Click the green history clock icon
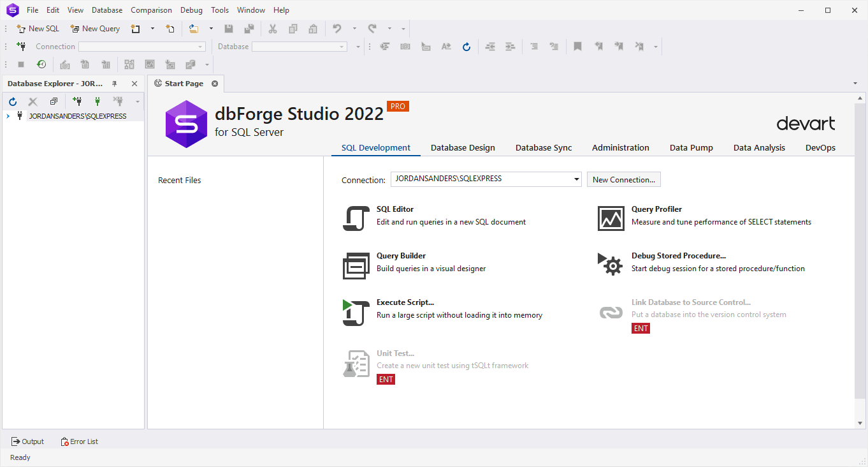The height and width of the screenshot is (467, 868). tap(41, 64)
